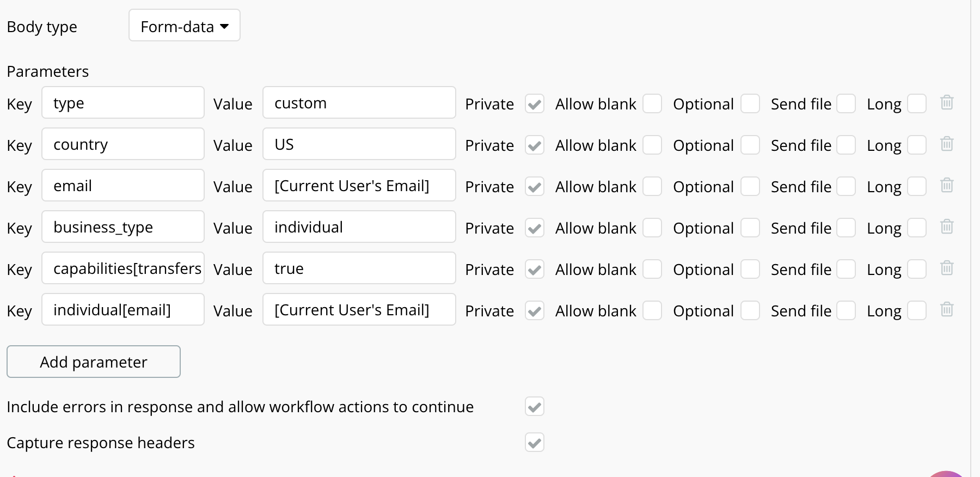The height and width of the screenshot is (477, 980).
Task: Uncheck Capture response headers
Action: (535, 443)
